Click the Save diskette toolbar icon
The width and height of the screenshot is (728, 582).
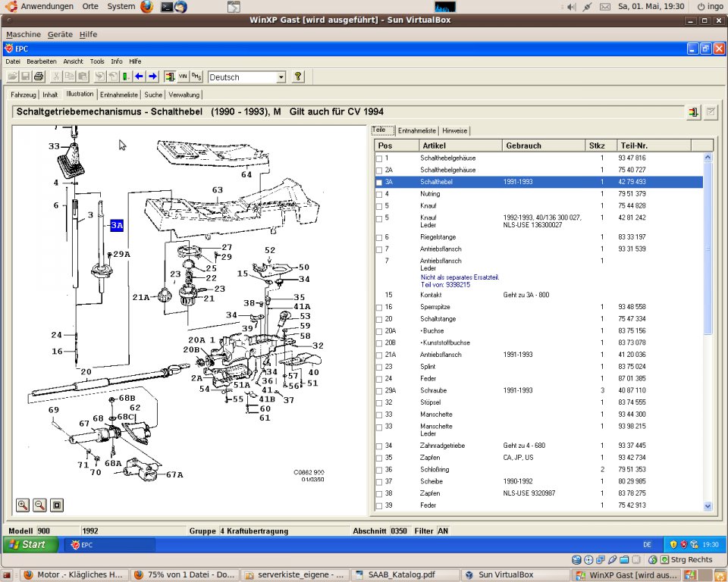tap(26, 77)
